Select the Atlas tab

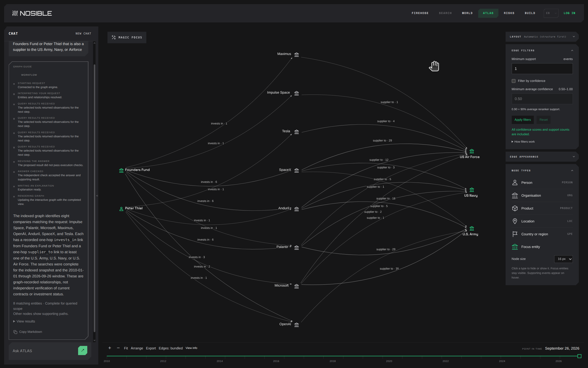coord(488,13)
